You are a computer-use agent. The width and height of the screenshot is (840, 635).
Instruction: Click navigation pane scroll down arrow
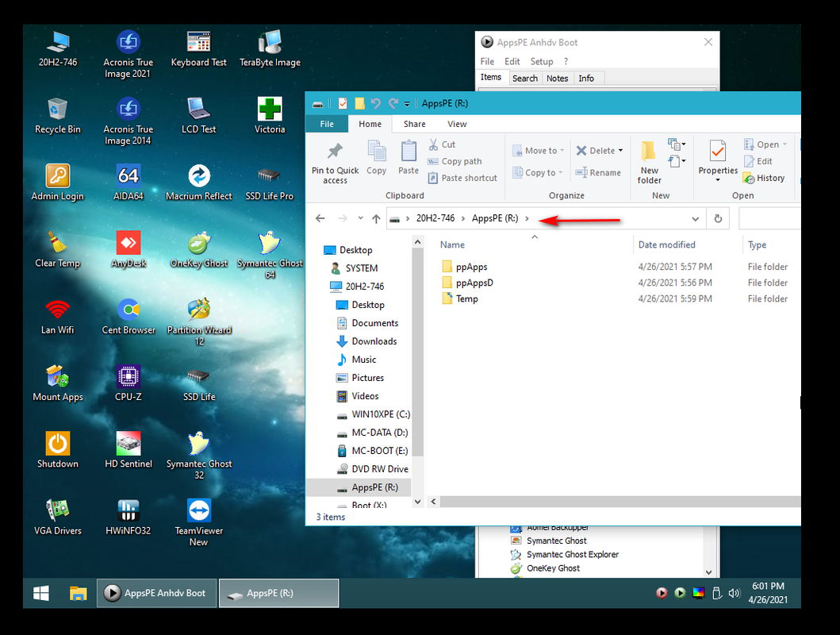[418, 502]
